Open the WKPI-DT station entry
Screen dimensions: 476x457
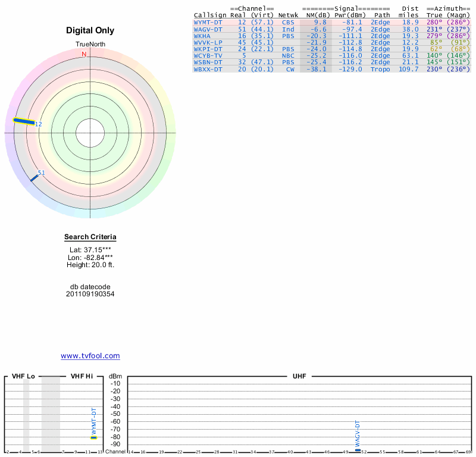[208, 49]
